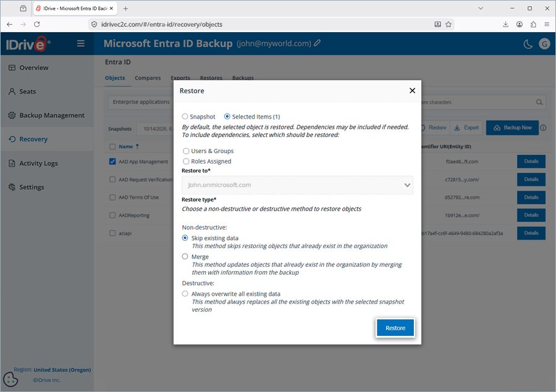Open the list all tabs chevron

point(481,8)
